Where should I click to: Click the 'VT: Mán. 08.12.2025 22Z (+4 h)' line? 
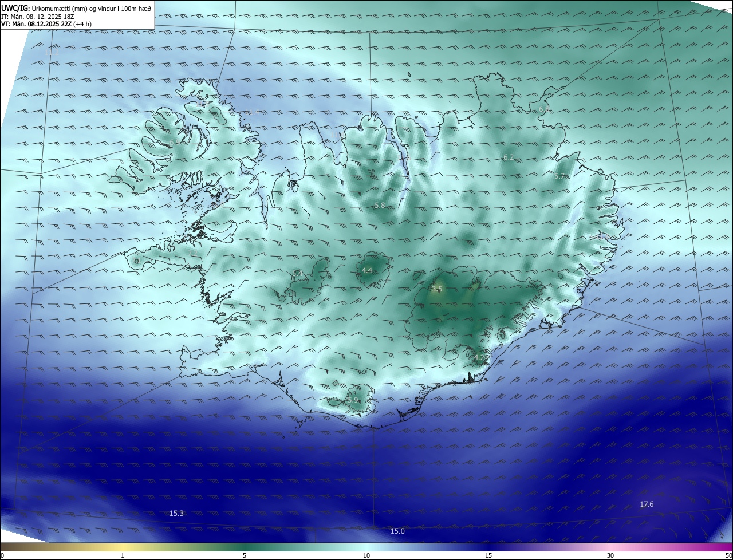46,24
